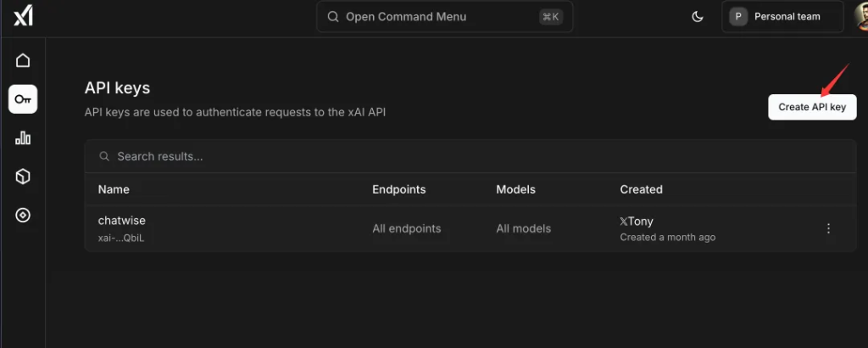Open the circular target sidebar icon
Viewport: 868px width, 348px height.
23,216
